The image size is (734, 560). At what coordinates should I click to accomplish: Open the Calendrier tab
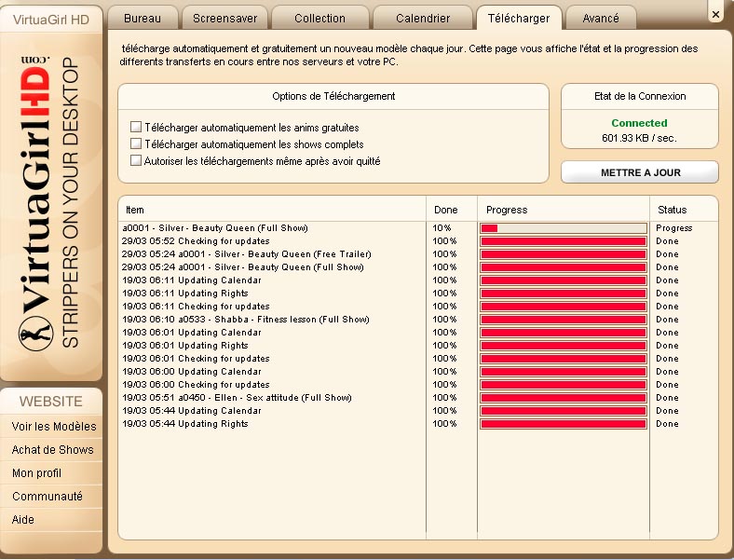423,19
